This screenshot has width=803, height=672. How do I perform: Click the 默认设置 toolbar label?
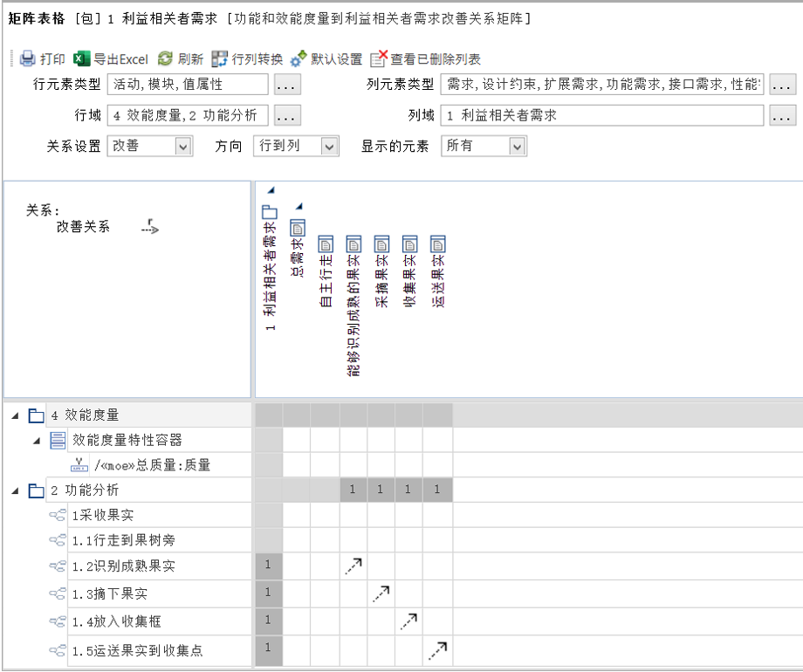click(x=336, y=59)
